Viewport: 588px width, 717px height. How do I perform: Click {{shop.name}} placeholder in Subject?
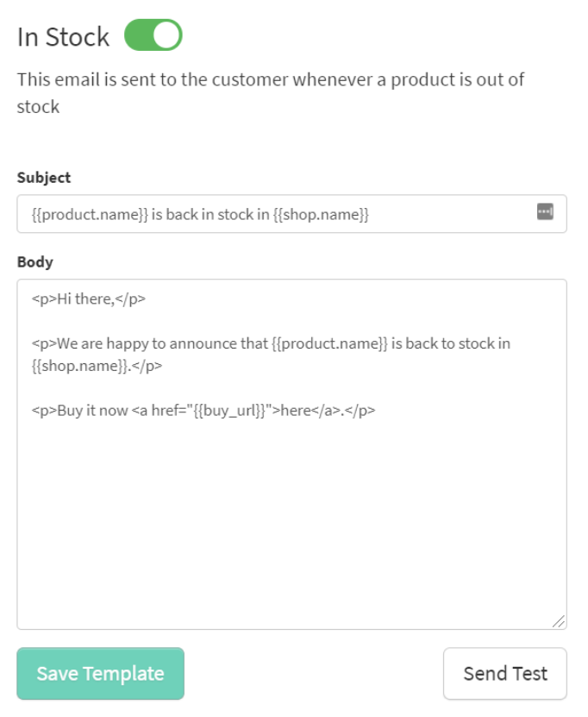coord(322,215)
